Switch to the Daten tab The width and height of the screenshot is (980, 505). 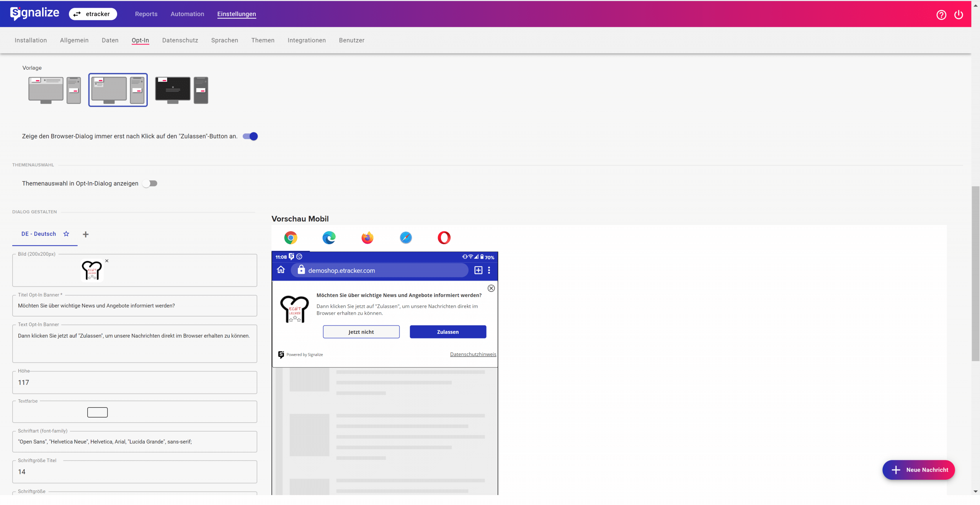point(110,40)
